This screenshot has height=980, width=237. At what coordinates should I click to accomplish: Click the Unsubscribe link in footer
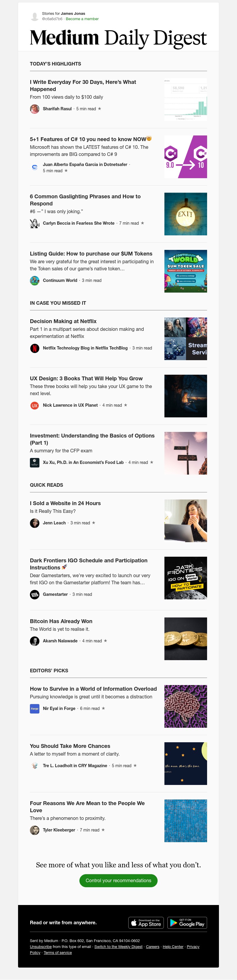pyautogui.click(x=41, y=947)
